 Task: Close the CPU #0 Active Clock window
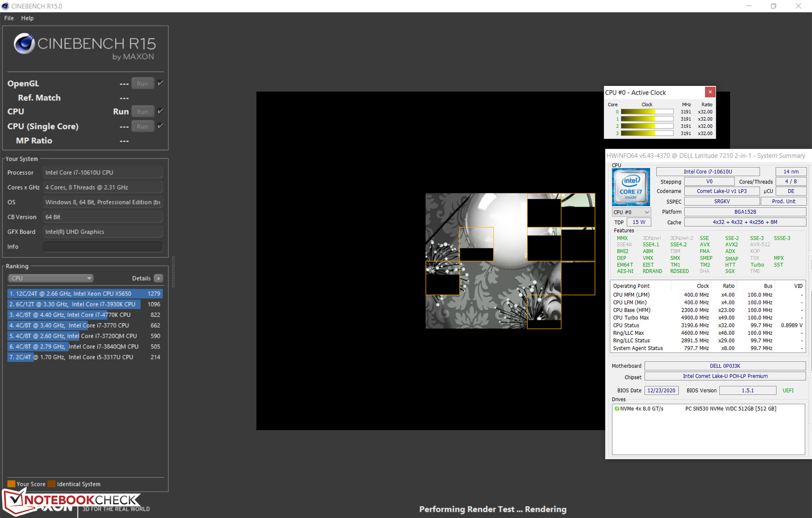pyautogui.click(x=710, y=92)
